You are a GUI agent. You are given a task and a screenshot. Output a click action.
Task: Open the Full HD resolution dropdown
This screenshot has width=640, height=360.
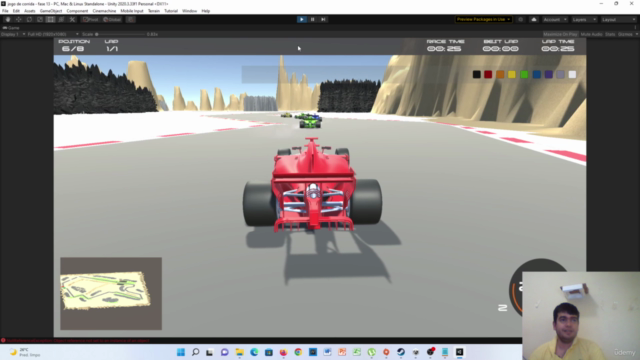[x=53, y=34]
